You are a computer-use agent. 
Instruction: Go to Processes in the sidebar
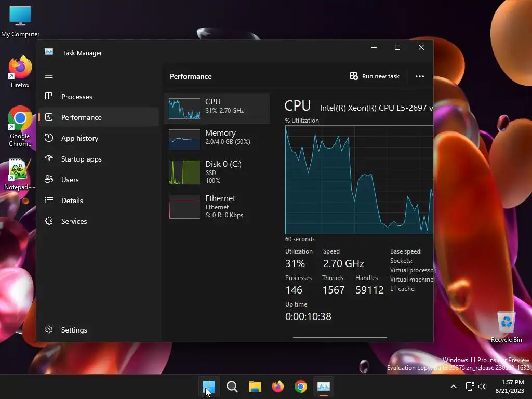(98, 97)
